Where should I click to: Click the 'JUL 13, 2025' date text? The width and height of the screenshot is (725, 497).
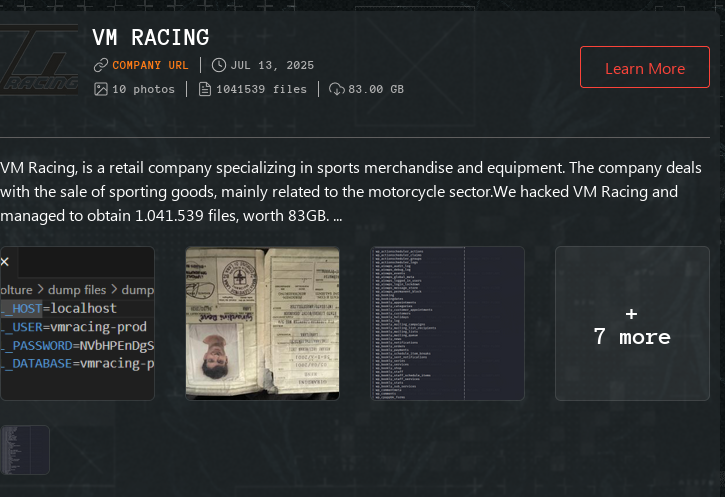272,65
